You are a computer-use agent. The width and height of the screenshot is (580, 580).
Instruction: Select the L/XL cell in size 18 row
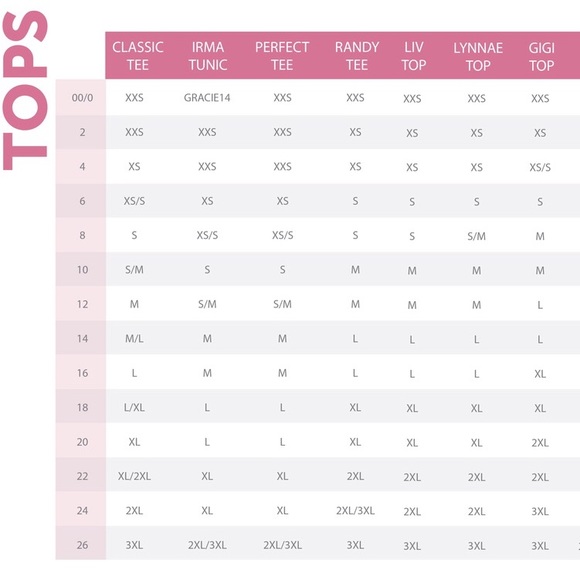pyautogui.click(x=134, y=407)
